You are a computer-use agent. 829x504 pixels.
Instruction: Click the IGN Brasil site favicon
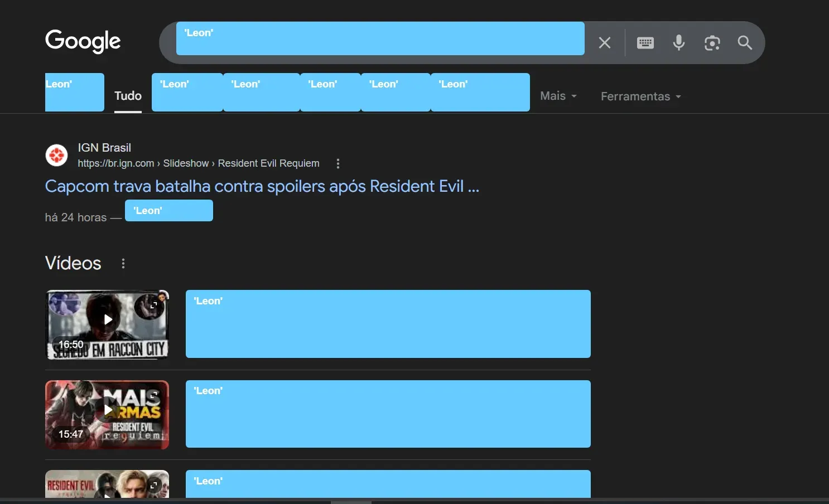point(56,155)
